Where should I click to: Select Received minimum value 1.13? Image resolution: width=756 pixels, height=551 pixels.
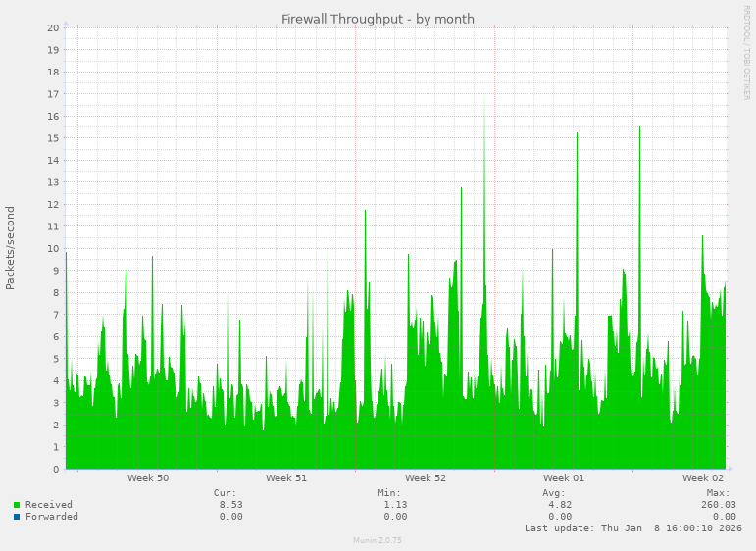point(395,505)
